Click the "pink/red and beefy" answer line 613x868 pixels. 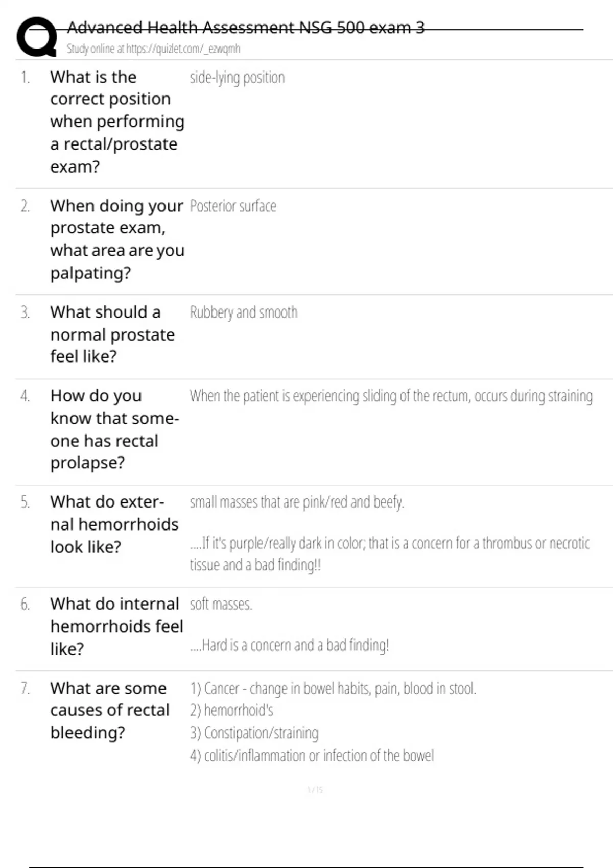[x=297, y=502]
